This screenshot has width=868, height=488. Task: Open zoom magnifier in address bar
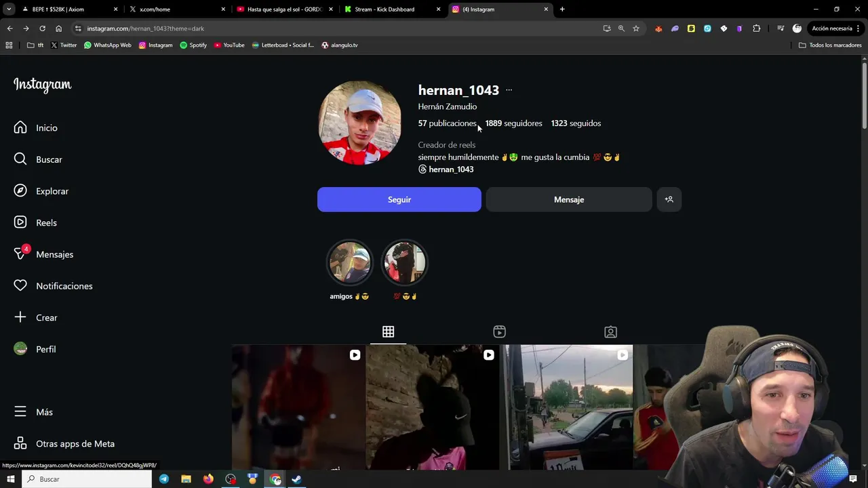(x=621, y=28)
